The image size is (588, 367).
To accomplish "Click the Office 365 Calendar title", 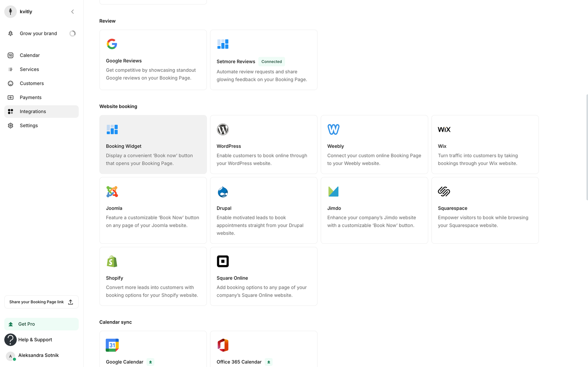I will click(x=239, y=362).
